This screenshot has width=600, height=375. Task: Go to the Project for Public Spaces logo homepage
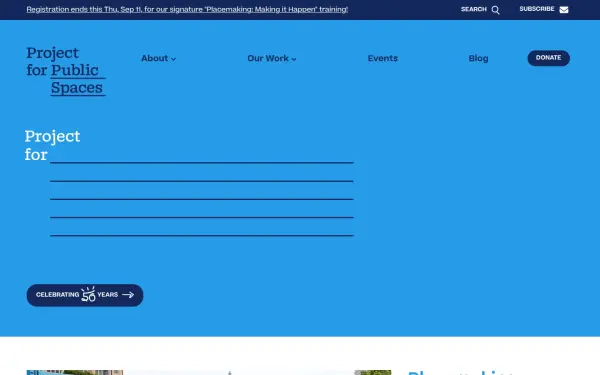click(66, 71)
